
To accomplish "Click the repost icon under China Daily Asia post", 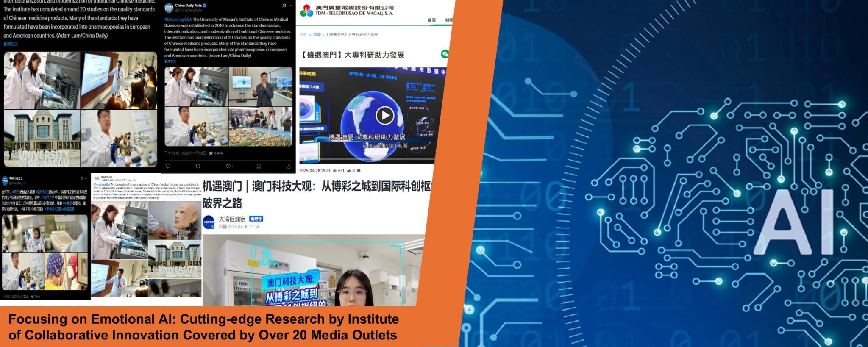I will click(198, 167).
